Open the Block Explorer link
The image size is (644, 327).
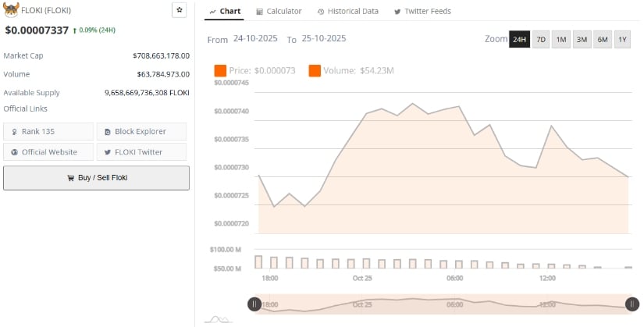pos(141,131)
